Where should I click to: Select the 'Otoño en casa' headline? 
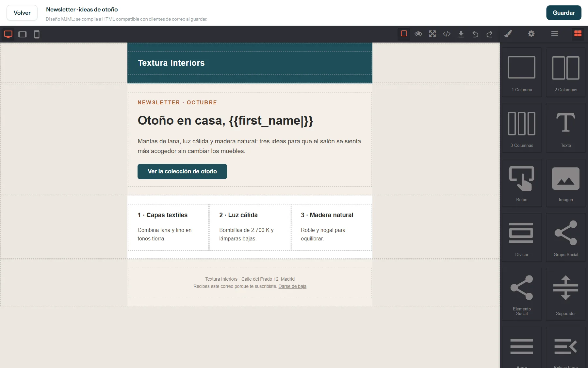coord(225,120)
